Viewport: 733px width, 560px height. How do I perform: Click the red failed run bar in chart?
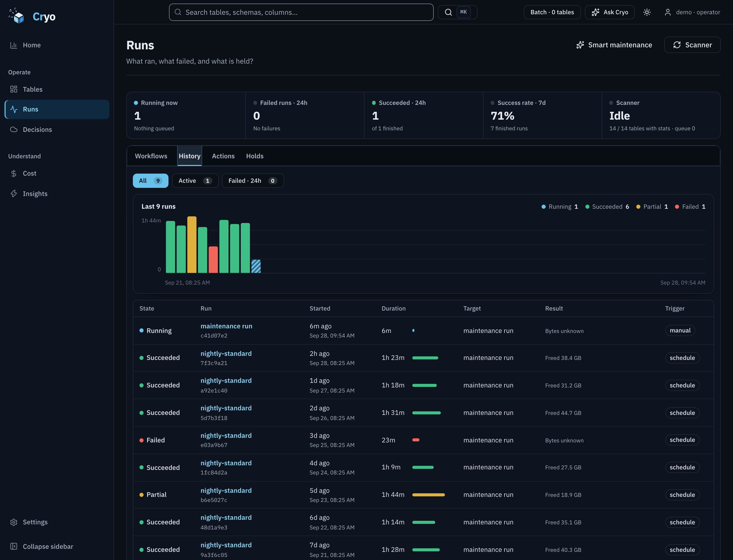pyautogui.click(x=213, y=260)
